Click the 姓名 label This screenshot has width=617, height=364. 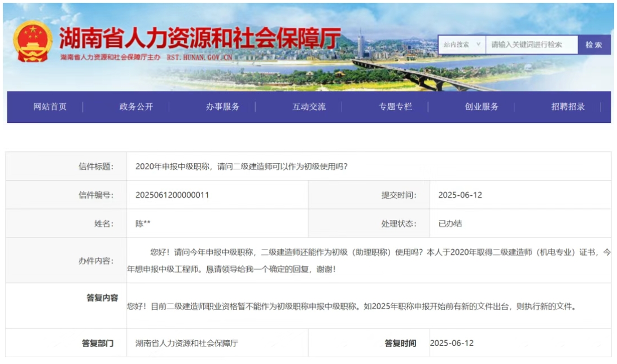[104, 223]
